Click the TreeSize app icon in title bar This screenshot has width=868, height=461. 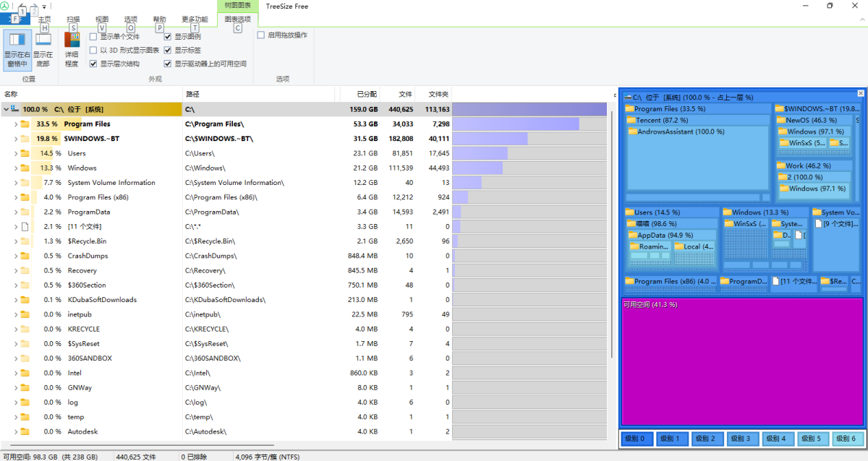5,6
